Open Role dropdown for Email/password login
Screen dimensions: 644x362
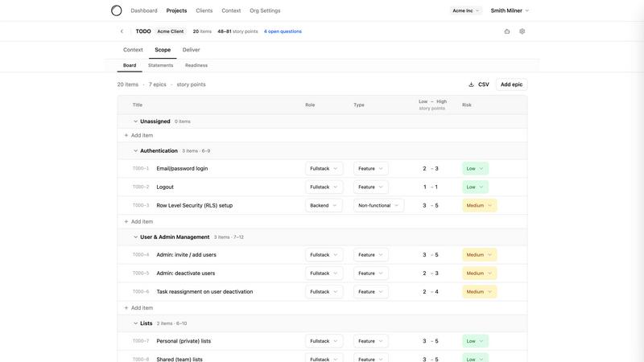[324, 169]
